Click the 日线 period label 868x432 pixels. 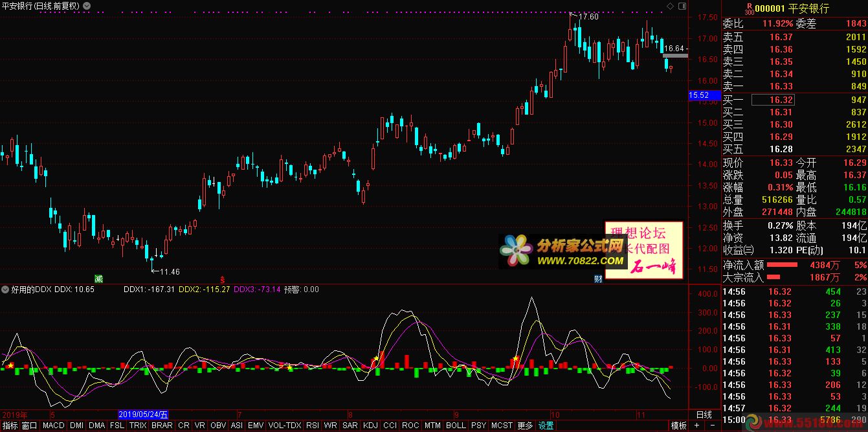(704, 415)
